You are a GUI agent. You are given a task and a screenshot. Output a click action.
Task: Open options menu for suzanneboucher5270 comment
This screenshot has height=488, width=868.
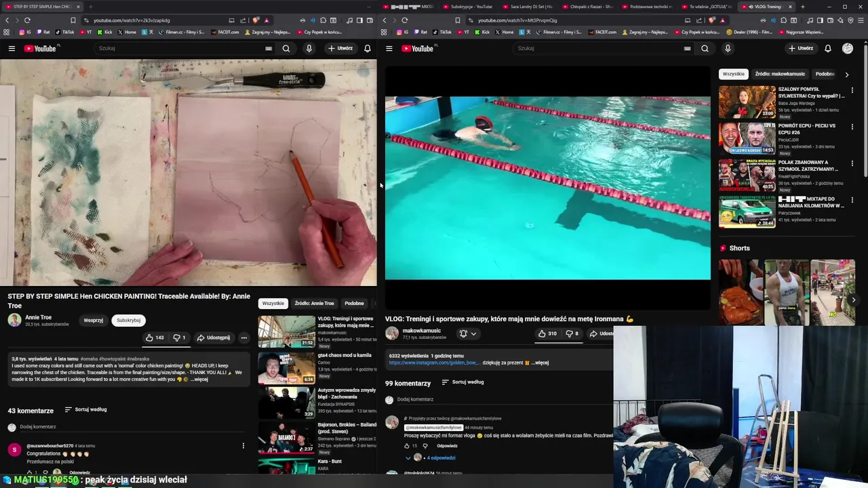tap(243, 445)
